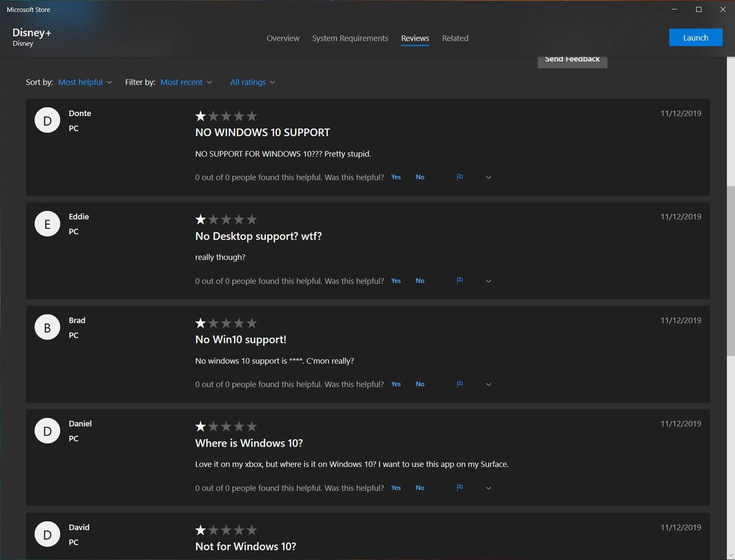
Task: Launch the Disney+ app
Action: [696, 37]
